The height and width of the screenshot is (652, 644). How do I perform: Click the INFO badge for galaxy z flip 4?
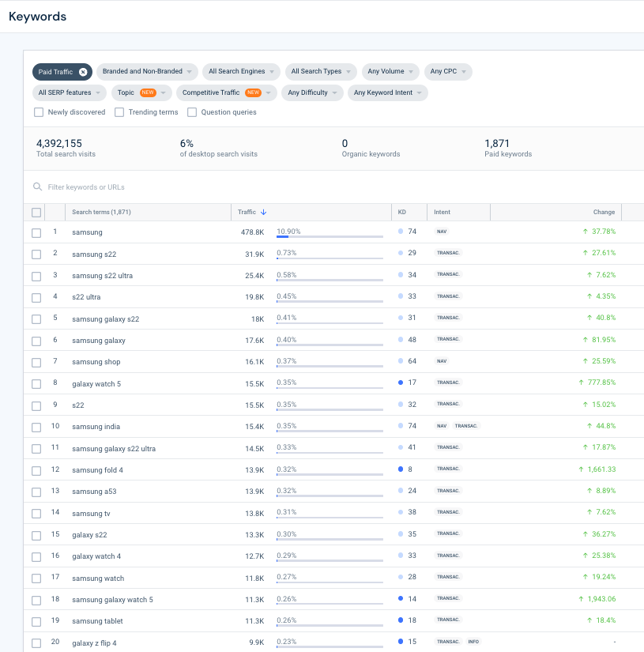tap(473, 642)
